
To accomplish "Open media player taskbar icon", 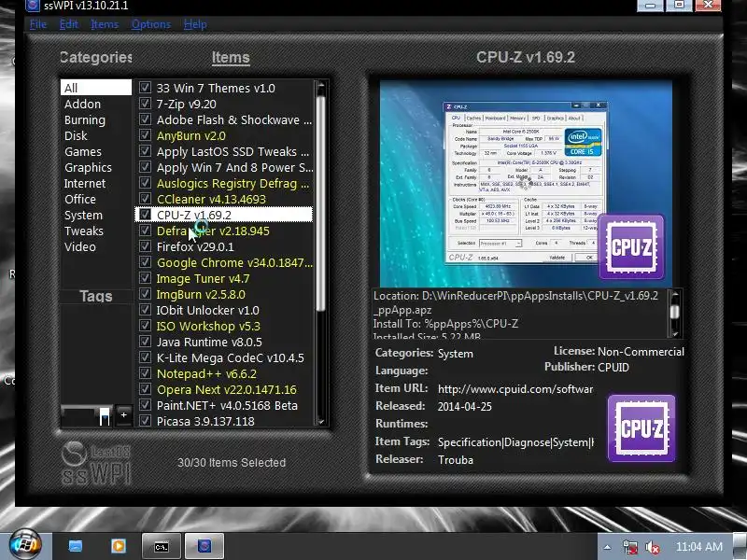I will pyautogui.click(x=119, y=546).
